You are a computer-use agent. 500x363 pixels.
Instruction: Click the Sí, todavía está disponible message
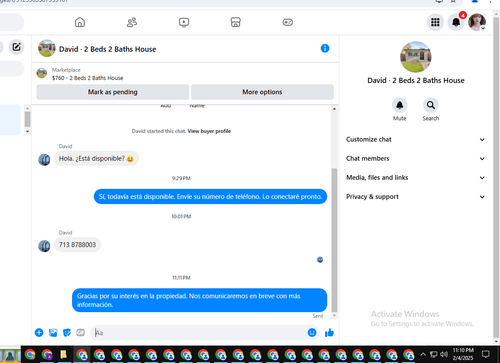pos(210,197)
